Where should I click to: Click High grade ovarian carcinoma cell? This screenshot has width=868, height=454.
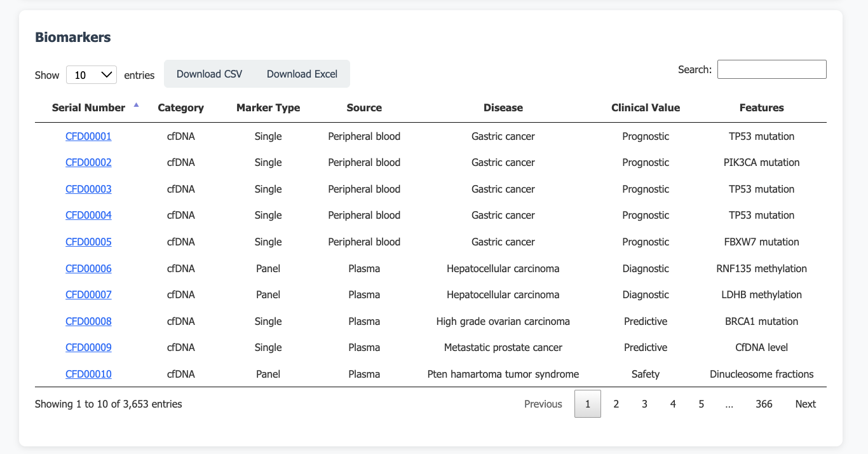[503, 321]
